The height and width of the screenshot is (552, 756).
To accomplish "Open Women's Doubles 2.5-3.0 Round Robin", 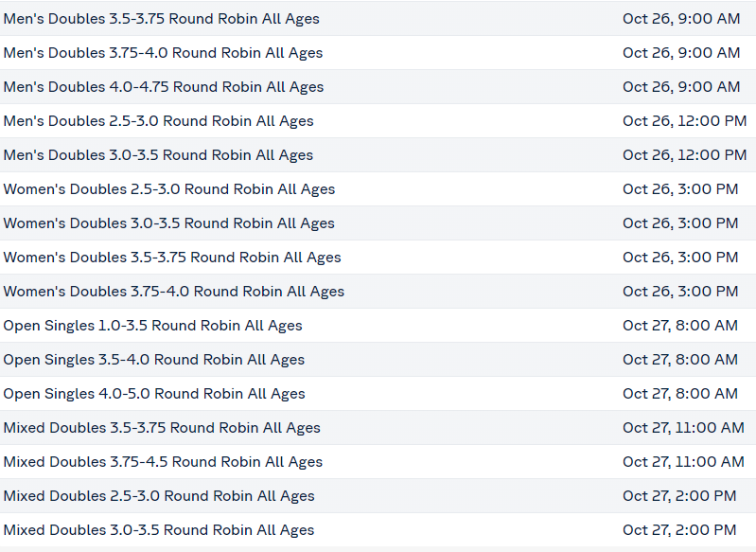I will pos(168,189).
